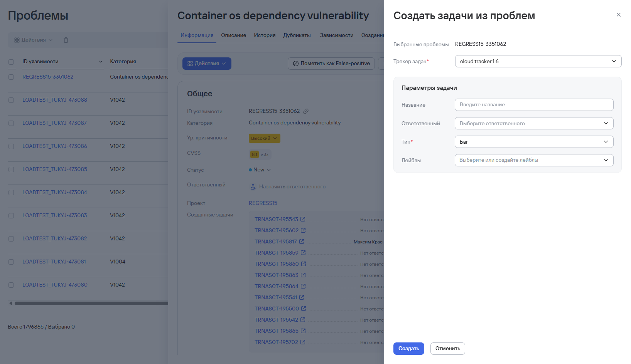This screenshot has height=364, width=631.
Task: Open external link icon for TRNASCT-195702
Action: (x=303, y=342)
